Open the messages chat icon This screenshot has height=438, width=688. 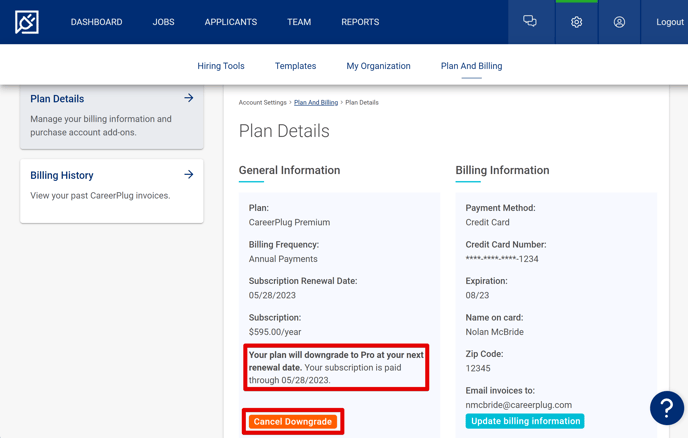(530, 21)
